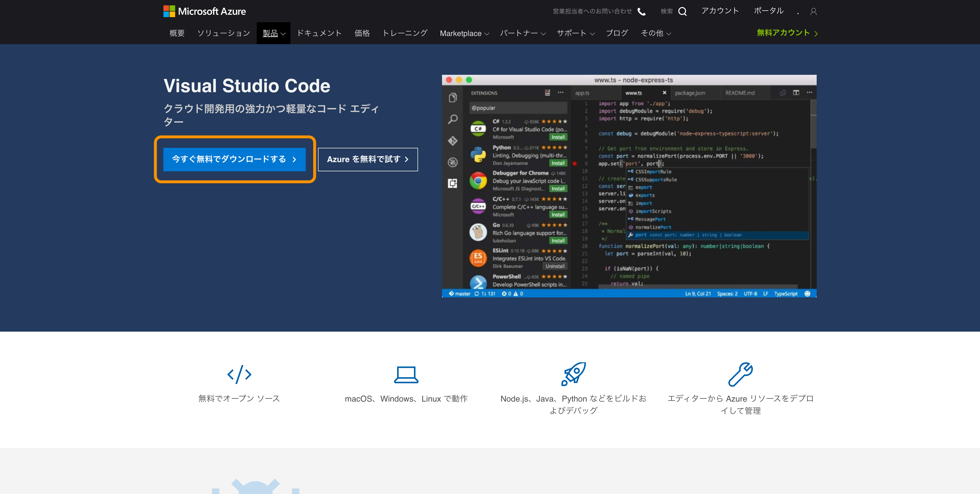Click the open source code brackets icon

point(239,374)
